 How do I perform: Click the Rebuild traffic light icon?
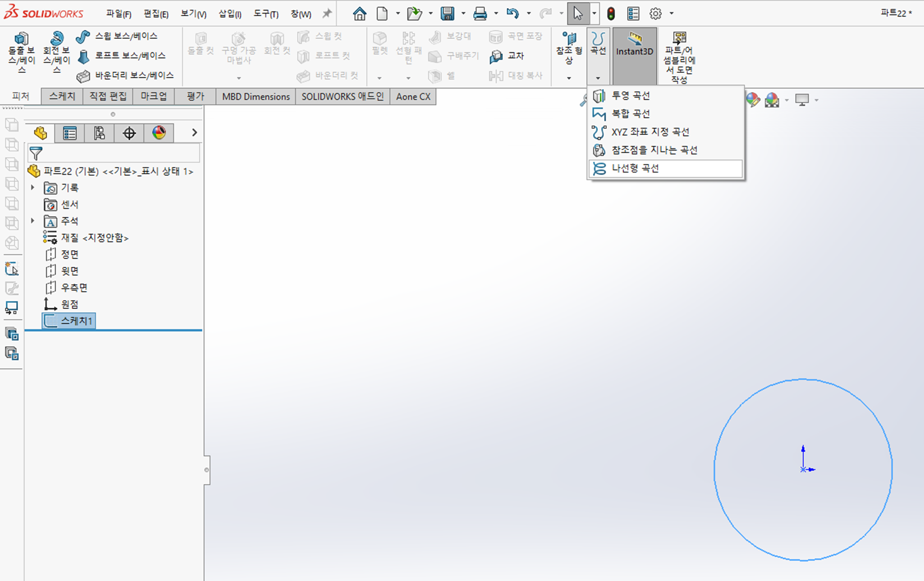(611, 13)
